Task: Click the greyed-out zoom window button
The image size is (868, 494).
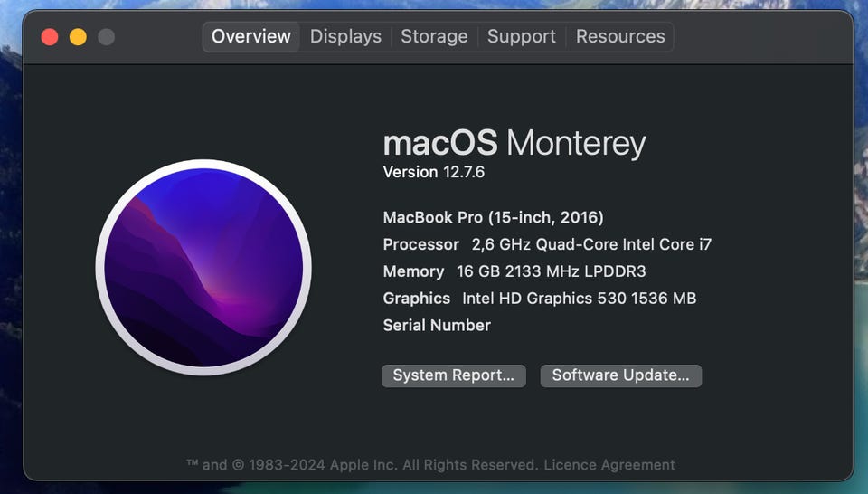Action: click(106, 37)
